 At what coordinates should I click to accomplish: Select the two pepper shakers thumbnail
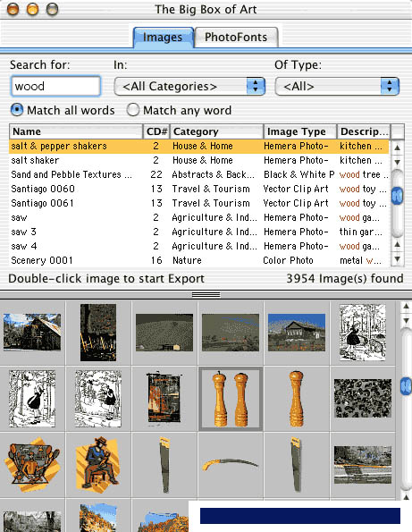point(231,399)
